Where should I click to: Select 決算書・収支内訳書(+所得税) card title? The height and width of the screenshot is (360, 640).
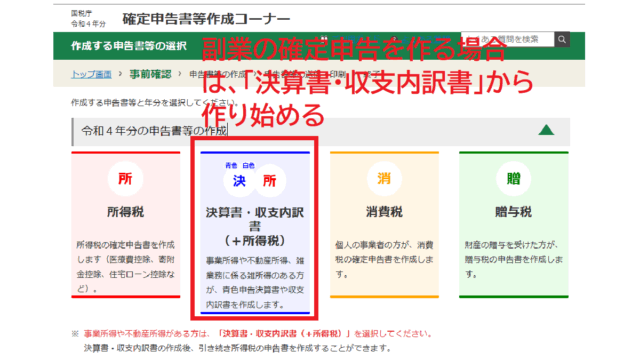point(255,227)
